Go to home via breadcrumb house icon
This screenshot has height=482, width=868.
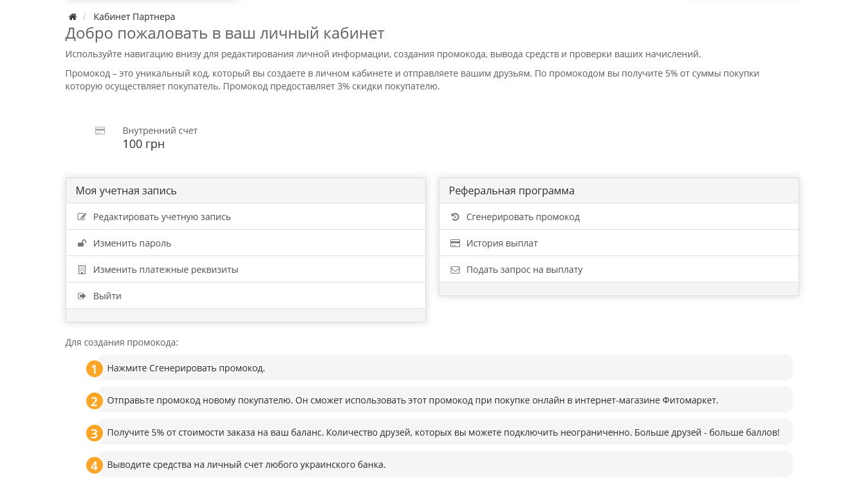click(73, 17)
